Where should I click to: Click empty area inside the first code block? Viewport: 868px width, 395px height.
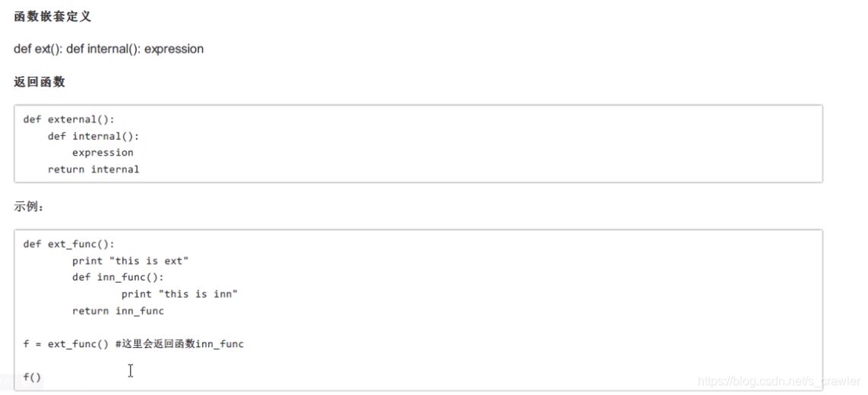click(x=498, y=144)
